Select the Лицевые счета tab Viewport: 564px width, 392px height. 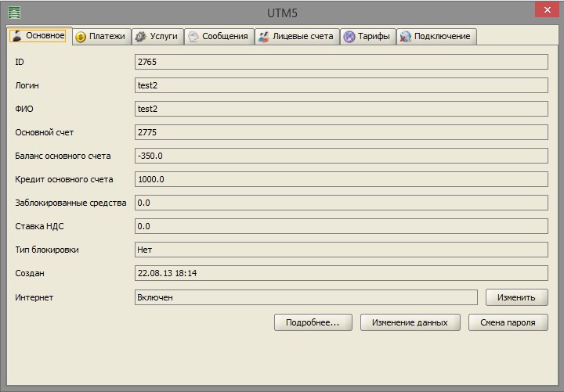(x=297, y=36)
